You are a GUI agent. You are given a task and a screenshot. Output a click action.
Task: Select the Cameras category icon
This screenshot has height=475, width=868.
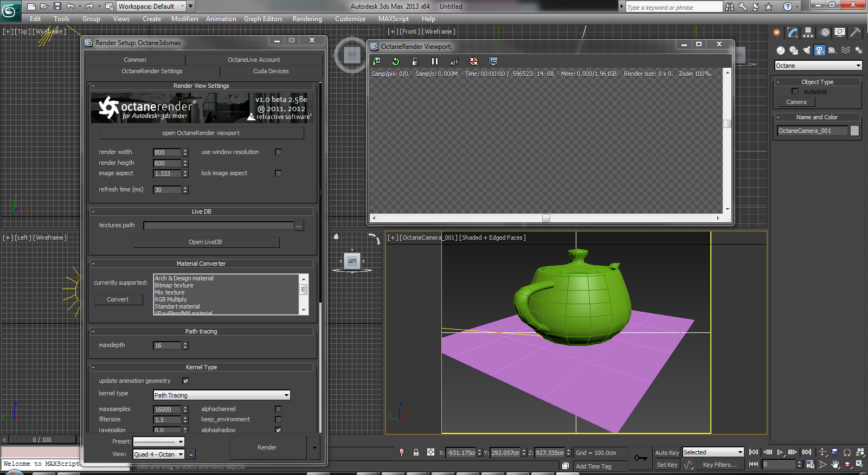(820, 50)
